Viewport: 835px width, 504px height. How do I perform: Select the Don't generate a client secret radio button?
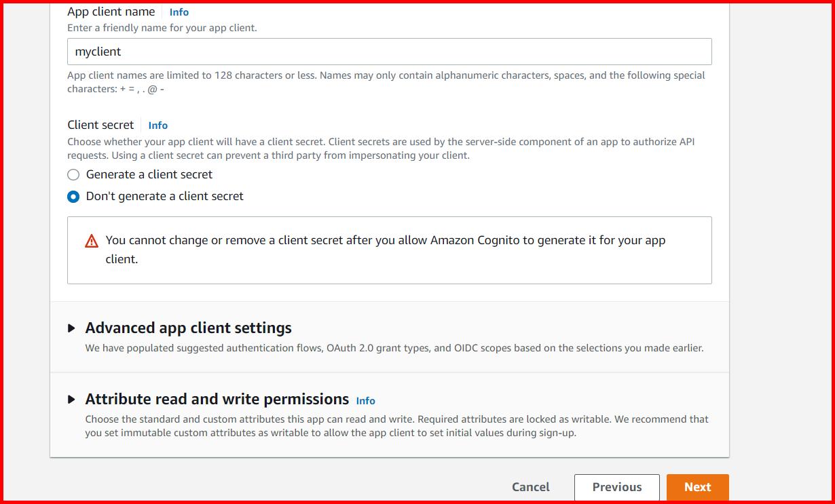click(x=73, y=197)
